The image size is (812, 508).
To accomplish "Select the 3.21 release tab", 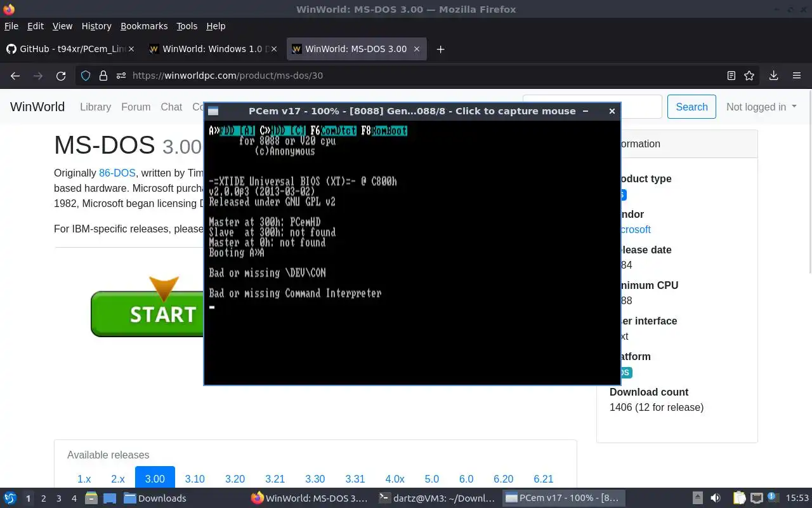I will click(x=275, y=479).
